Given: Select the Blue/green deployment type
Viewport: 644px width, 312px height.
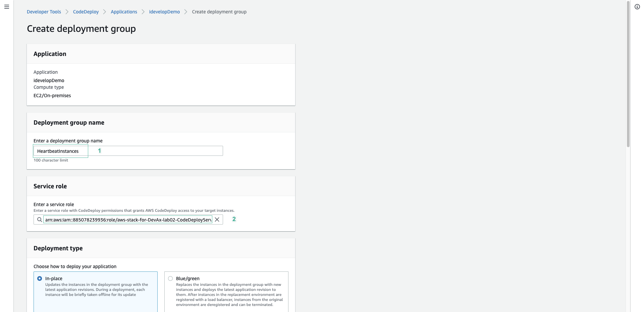Looking at the screenshot, I should point(170,278).
